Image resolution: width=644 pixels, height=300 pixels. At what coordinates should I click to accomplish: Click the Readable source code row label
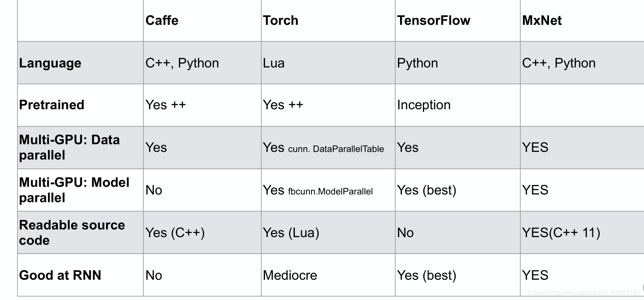(x=72, y=233)
